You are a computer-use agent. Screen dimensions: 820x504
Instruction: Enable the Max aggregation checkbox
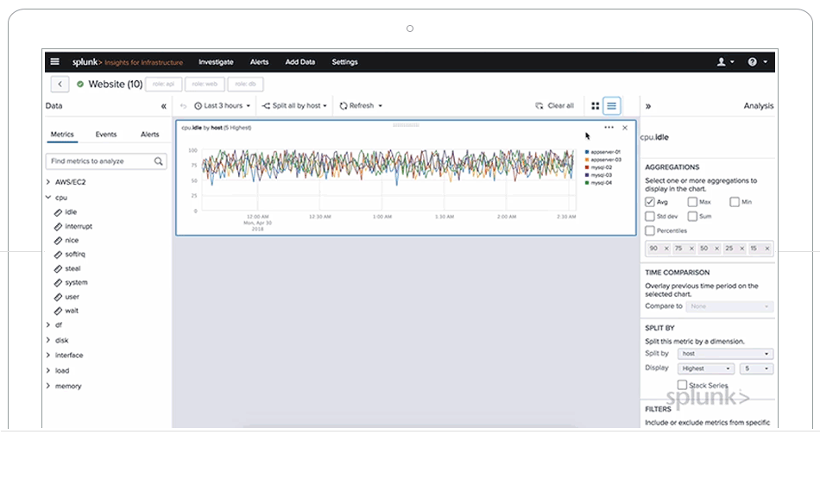pyautogui.click(x=692, y=202)
